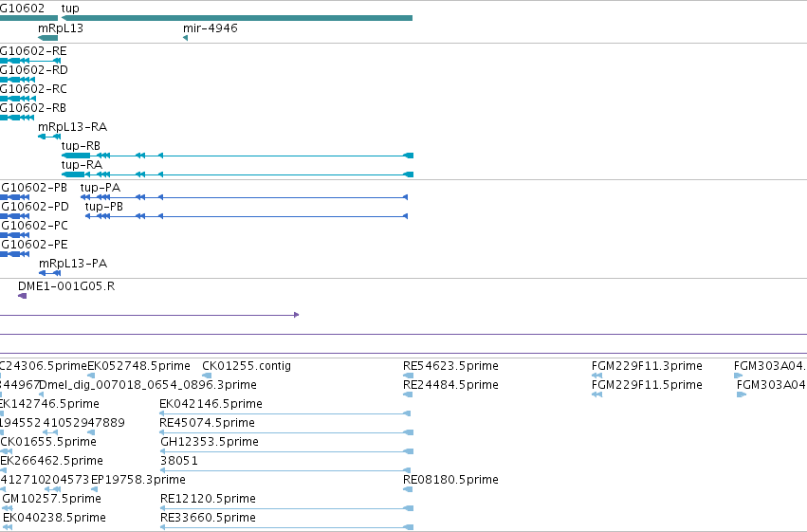Select the FGM229F11.3prime EST arrows
Viewport: 807px width, 532px height.
pos(597,376)
